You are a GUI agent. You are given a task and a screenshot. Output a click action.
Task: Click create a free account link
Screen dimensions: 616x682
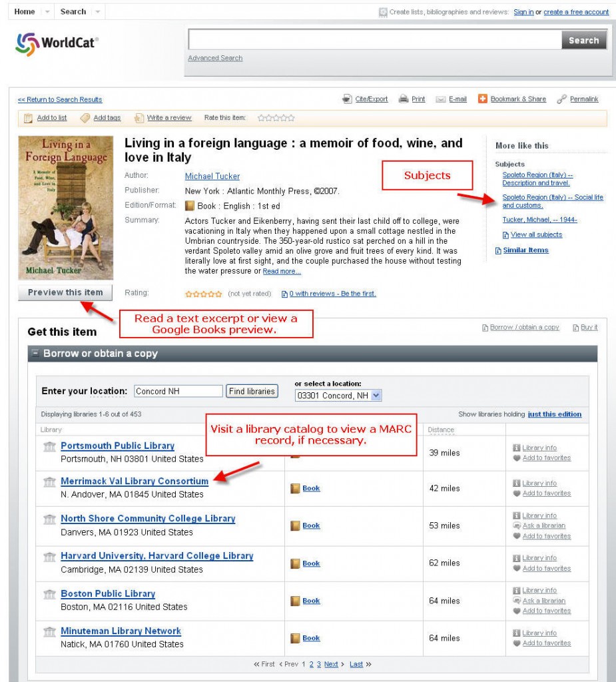[576, 12]
